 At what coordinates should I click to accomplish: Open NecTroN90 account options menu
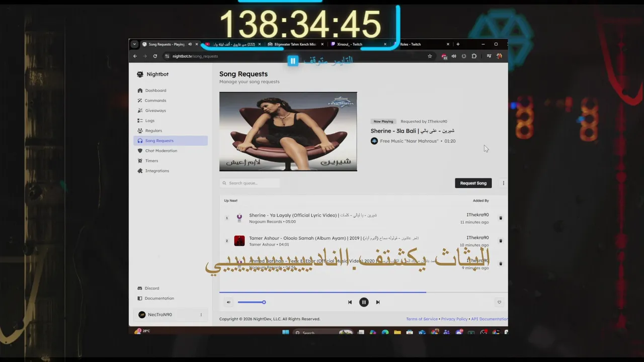[201, 315]
